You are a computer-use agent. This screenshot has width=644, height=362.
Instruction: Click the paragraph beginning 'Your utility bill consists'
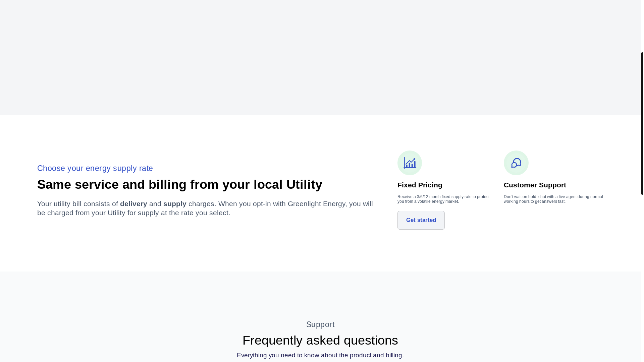click(205, 208)
